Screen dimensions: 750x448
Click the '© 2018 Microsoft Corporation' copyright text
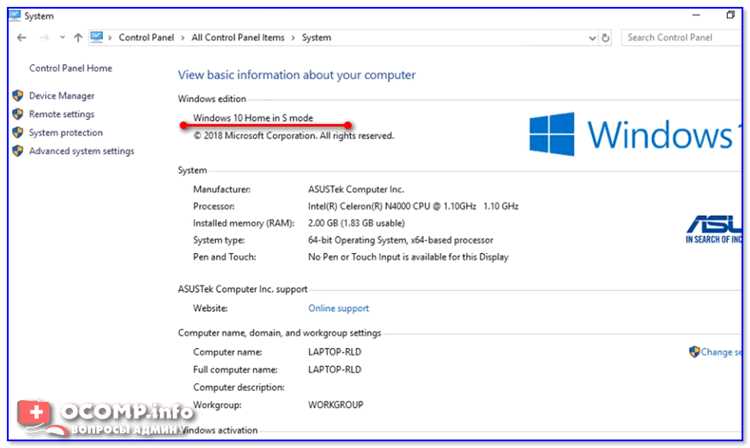(294, 136)
